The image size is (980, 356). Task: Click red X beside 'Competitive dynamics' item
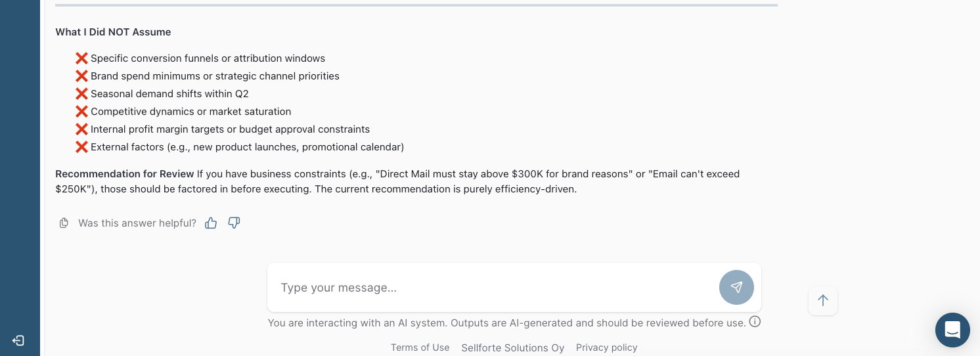coord(81,112)
